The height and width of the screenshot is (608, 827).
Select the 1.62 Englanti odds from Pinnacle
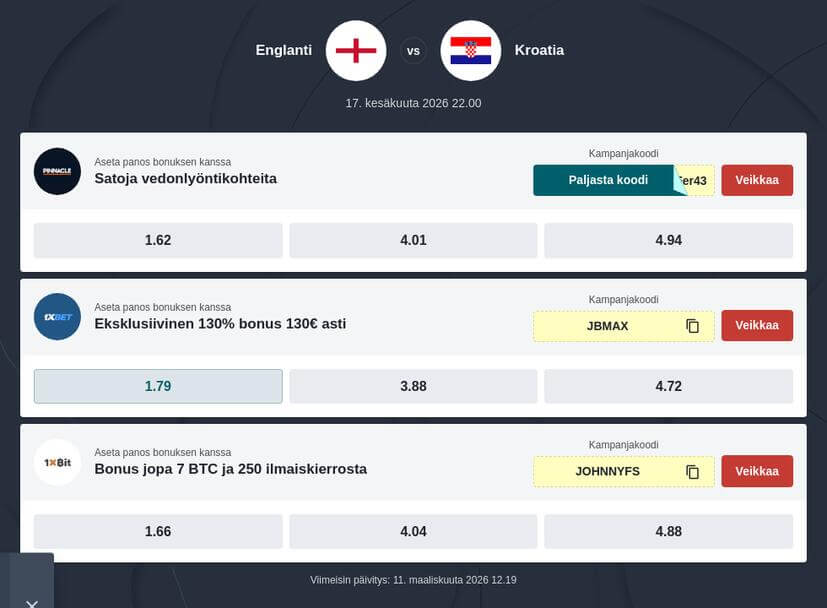[157, 240]
